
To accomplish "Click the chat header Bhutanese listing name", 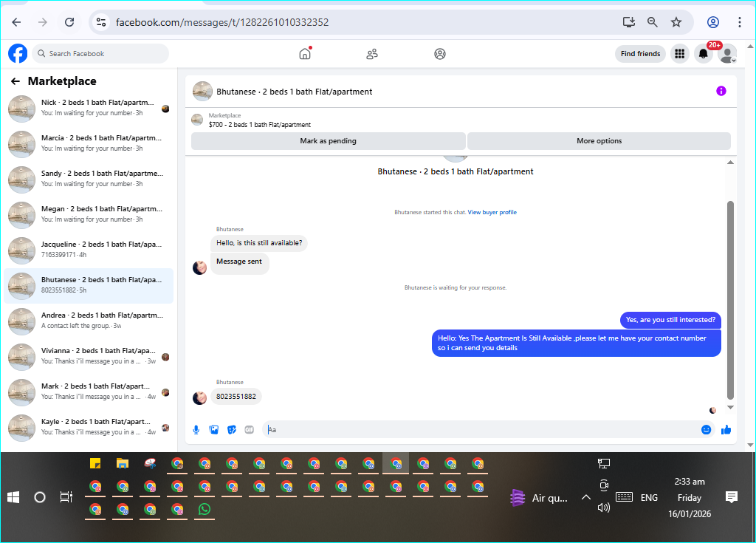I will pos(294,92).
